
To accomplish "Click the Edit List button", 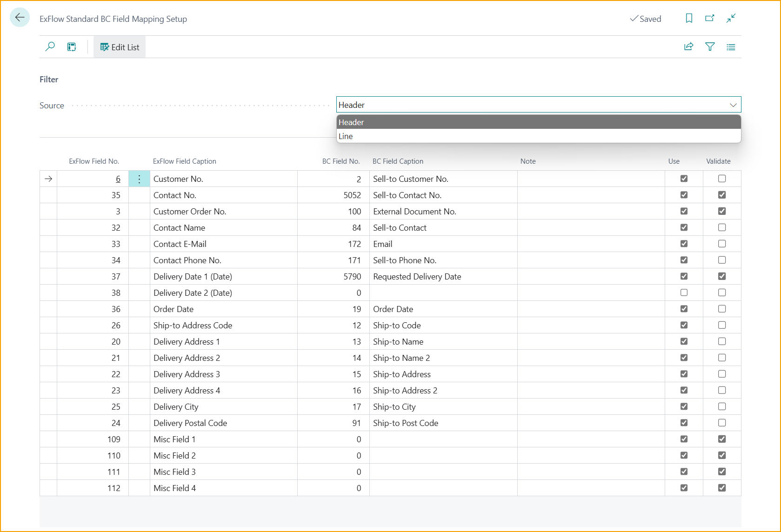I will [120, 47].
